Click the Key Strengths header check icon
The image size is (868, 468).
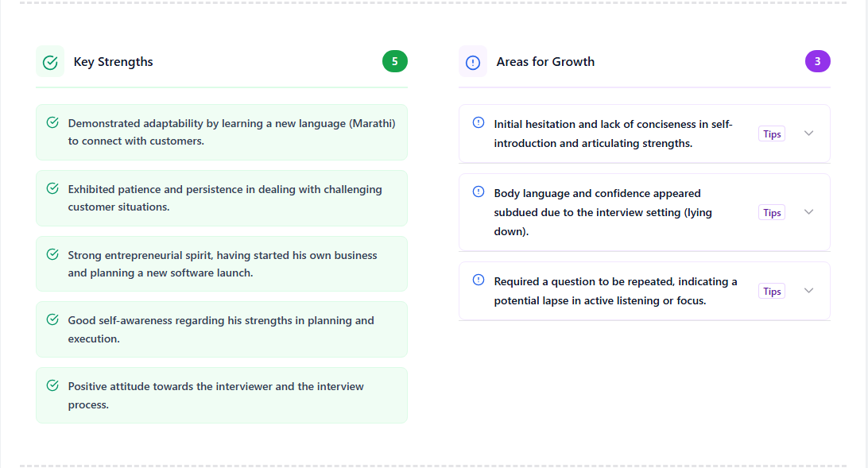point(50,62)
